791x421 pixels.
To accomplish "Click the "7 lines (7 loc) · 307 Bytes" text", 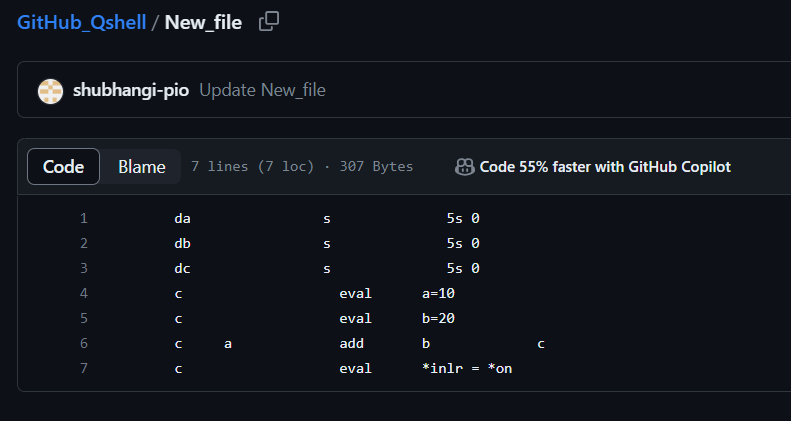I will click(301, 167).
